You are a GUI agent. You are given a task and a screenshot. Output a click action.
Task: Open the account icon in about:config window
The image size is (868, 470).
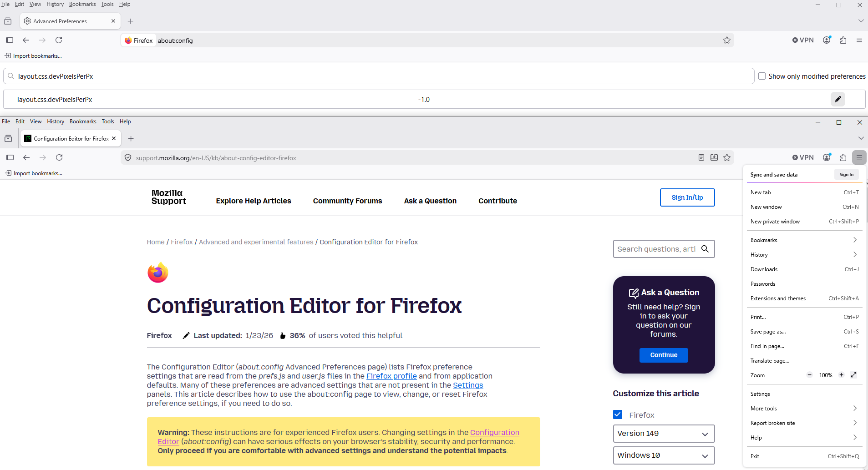[x=827, y=40]
